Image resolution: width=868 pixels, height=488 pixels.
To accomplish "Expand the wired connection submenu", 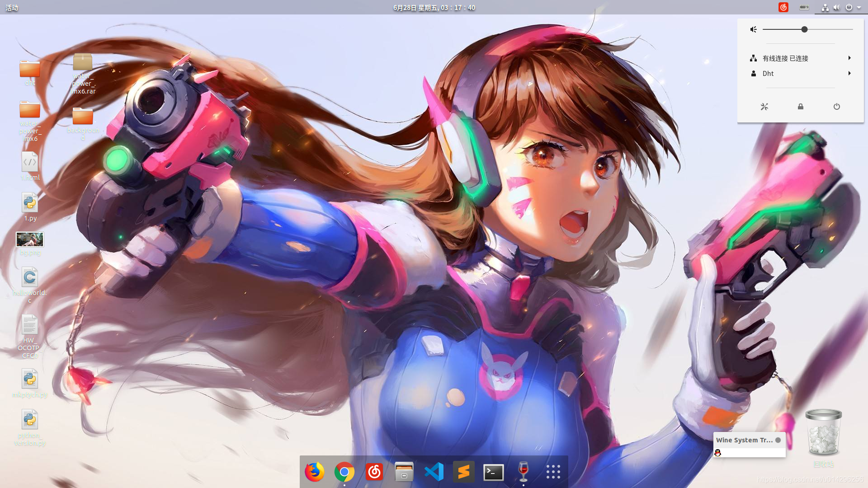I will [x=801, y=58].
